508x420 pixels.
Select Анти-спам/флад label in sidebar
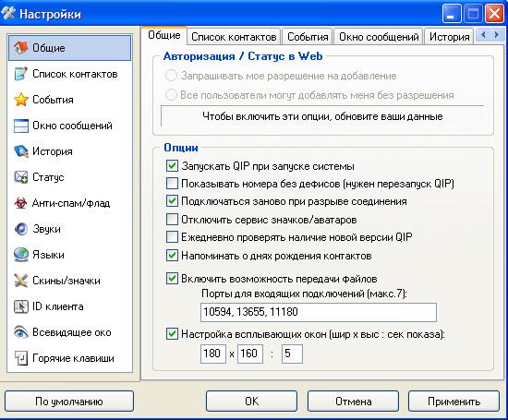point(71,203)
